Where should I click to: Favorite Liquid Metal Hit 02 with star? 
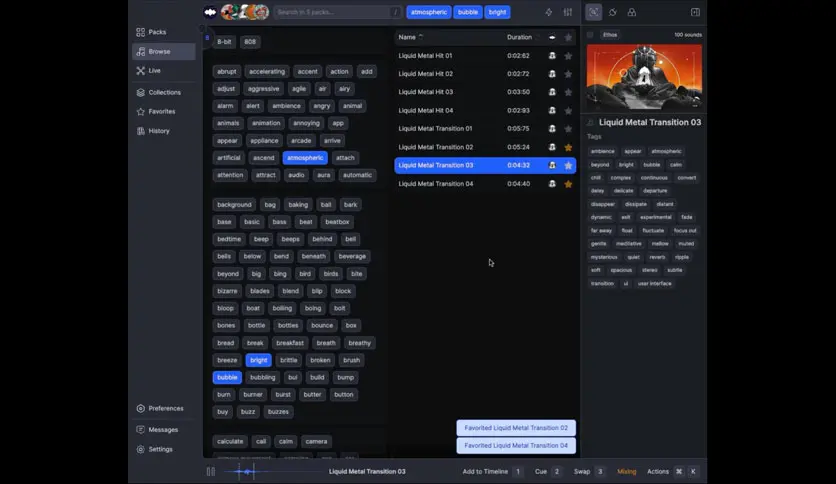click(x=568, y=74)
